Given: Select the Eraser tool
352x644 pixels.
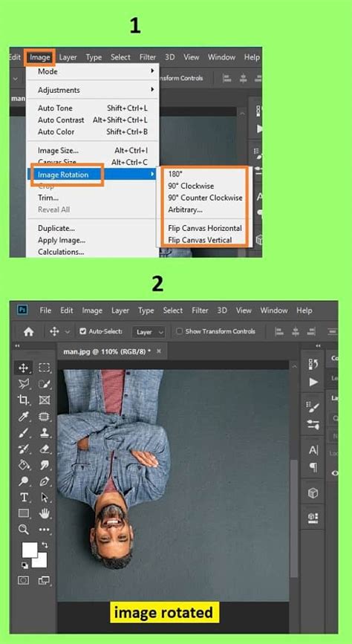Looking at the screenshot, I should 45,449.
